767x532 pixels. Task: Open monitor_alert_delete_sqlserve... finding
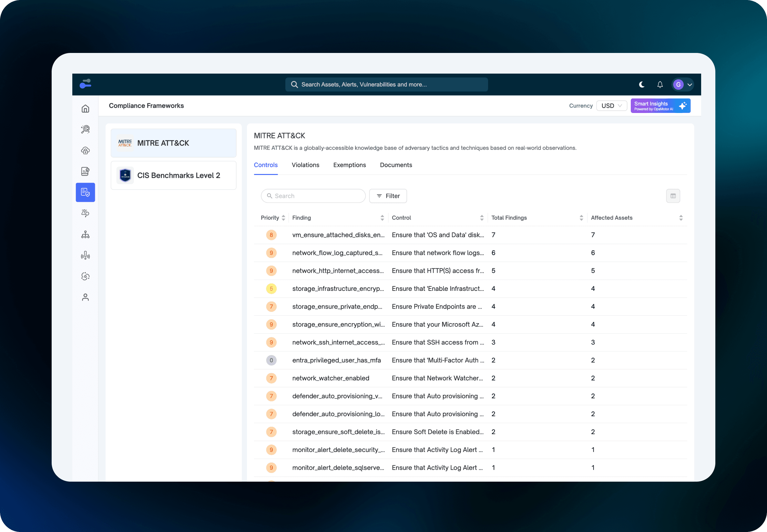tap(338, 468)
